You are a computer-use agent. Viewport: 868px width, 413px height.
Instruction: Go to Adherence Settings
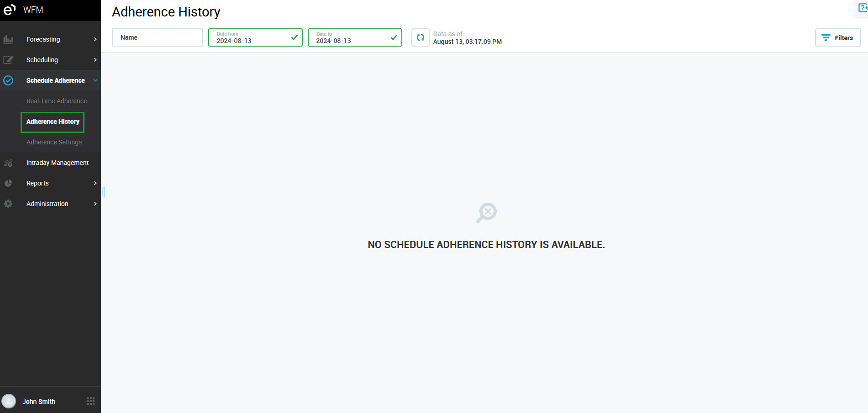point(54,142)
